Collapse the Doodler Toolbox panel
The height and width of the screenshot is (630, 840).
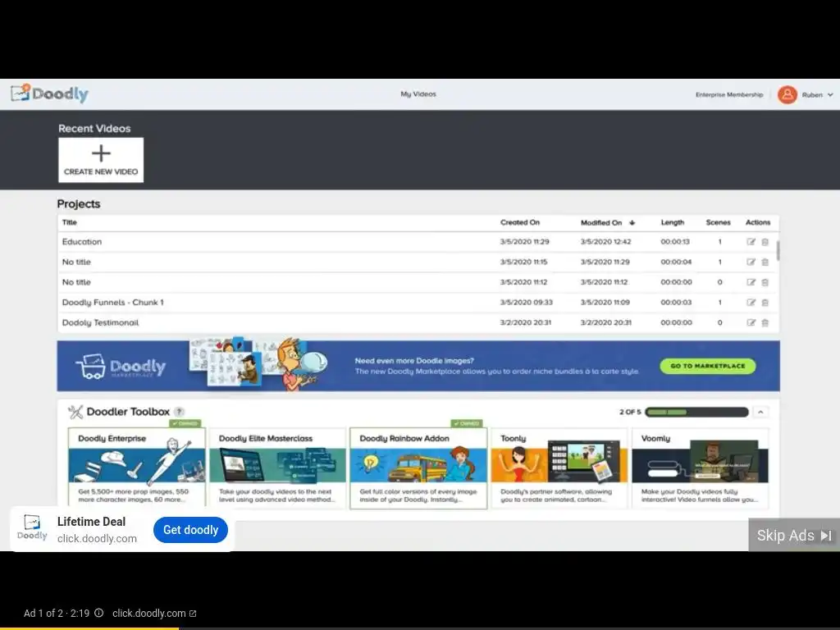(760, 412)
